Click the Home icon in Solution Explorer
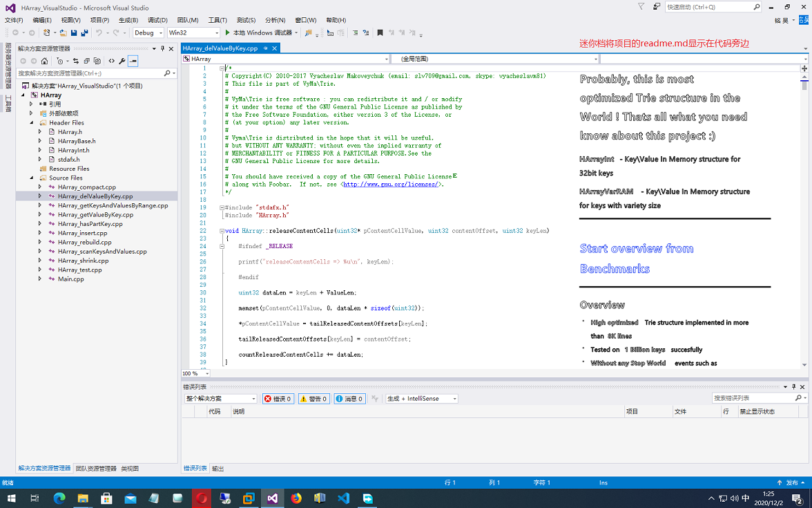Viewport: 812px width, 508px height. [44, 61]
